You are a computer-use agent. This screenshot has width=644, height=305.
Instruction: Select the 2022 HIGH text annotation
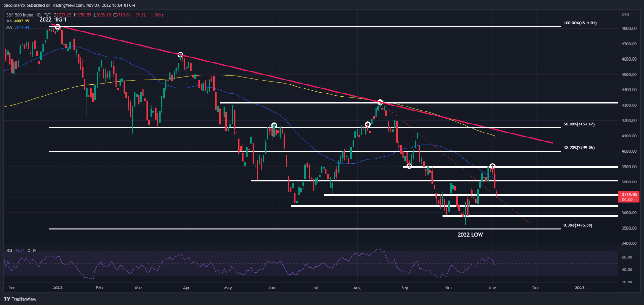[53, 19]
